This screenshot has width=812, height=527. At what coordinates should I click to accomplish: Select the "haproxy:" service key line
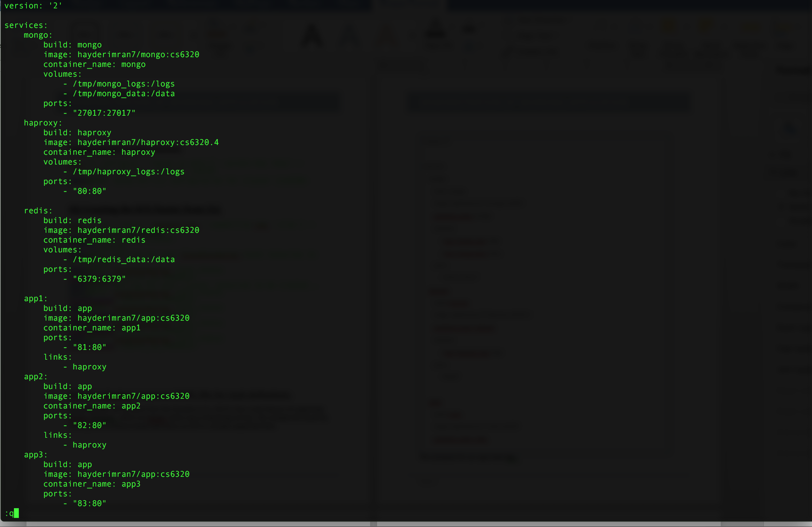[x=43, y=123]
